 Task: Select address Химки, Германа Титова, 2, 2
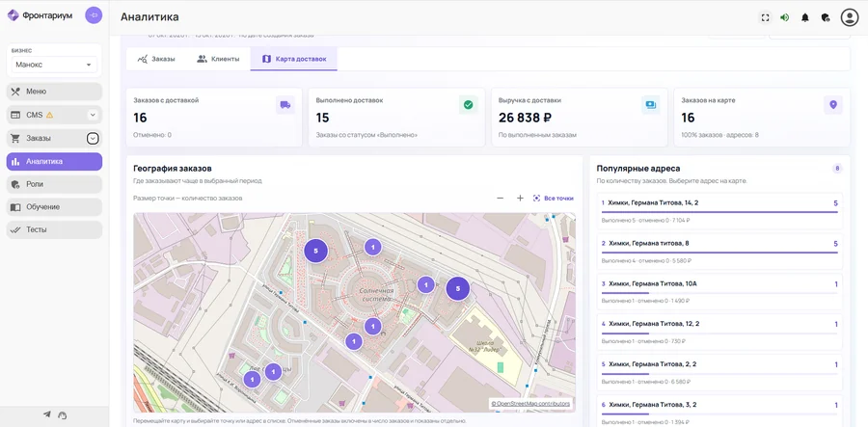(x=719, y=372)
